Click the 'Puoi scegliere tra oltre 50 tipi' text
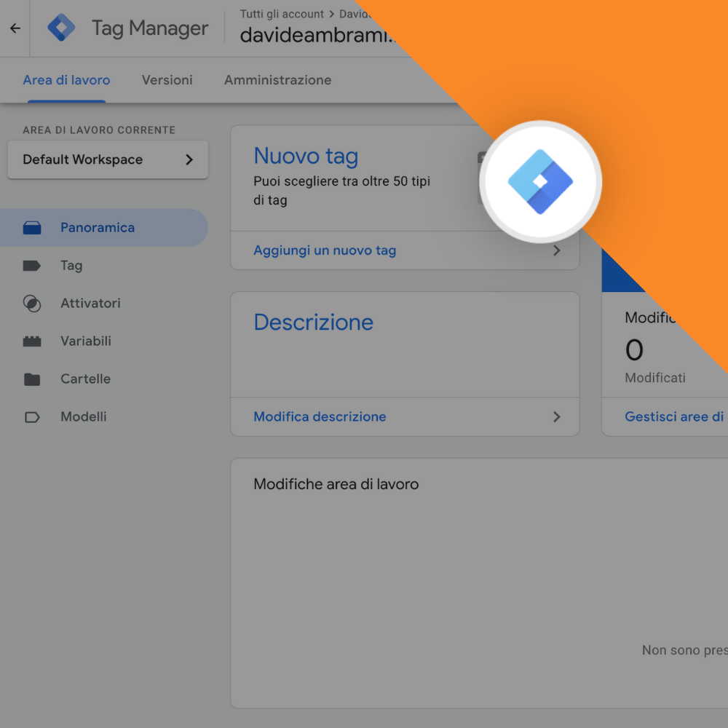Viewport: 728px width, 728px height. click(341, 181)
